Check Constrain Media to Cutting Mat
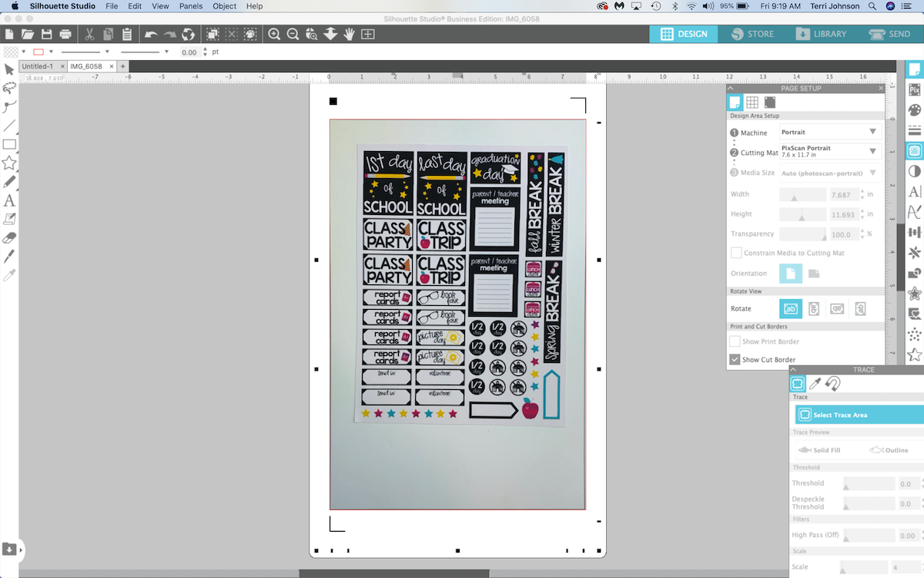 736,253
